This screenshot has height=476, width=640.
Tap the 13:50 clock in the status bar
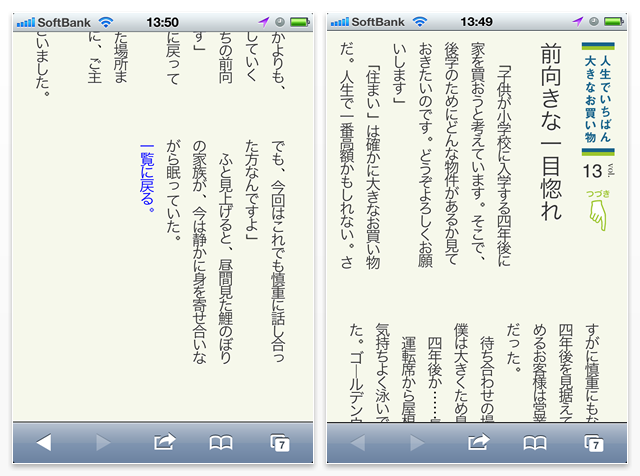tap(161, 21)
